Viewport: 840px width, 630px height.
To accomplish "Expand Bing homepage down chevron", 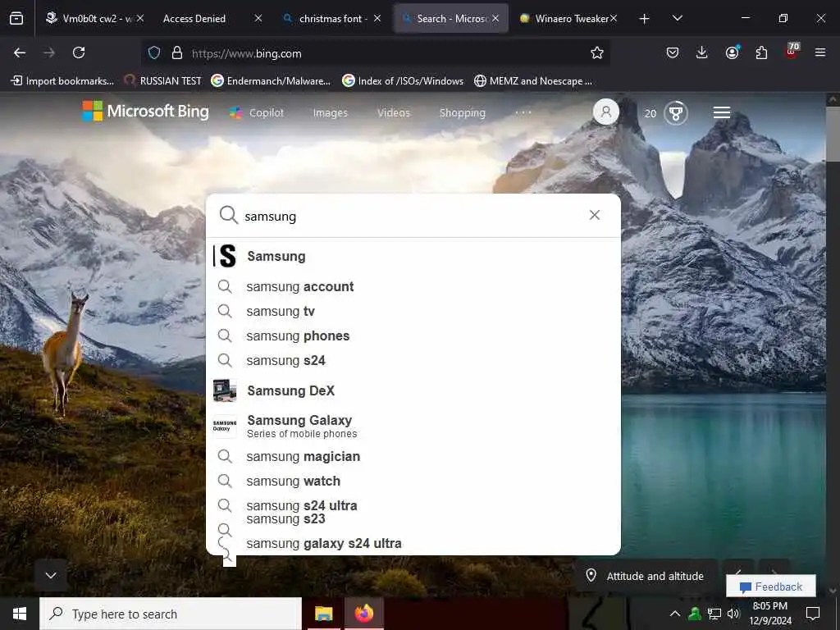I will 51,575.
